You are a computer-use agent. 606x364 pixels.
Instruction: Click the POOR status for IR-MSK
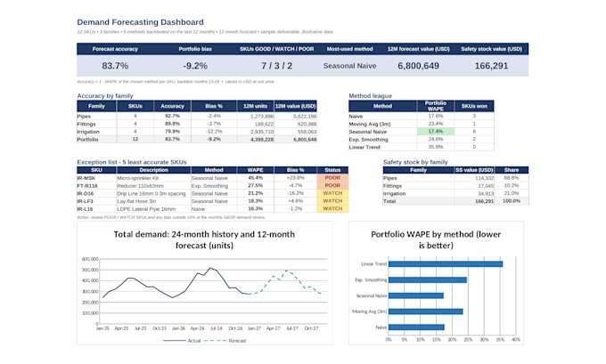coord(332,178)
